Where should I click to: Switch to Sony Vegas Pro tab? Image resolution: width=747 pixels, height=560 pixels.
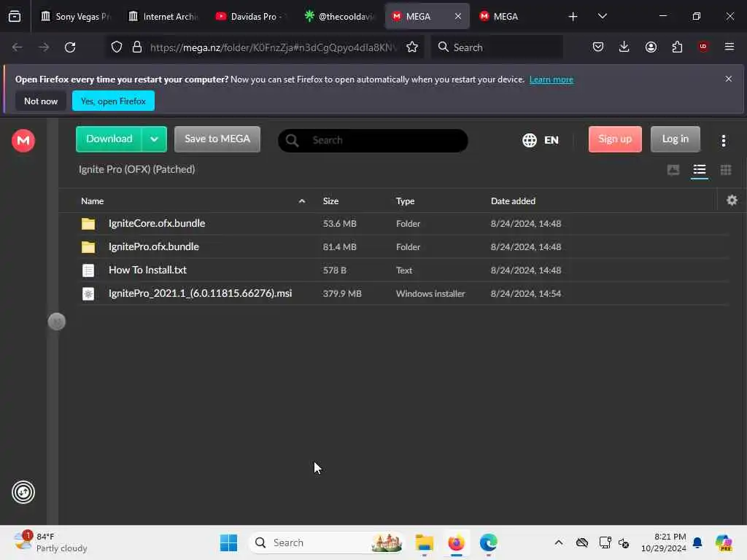76,16
